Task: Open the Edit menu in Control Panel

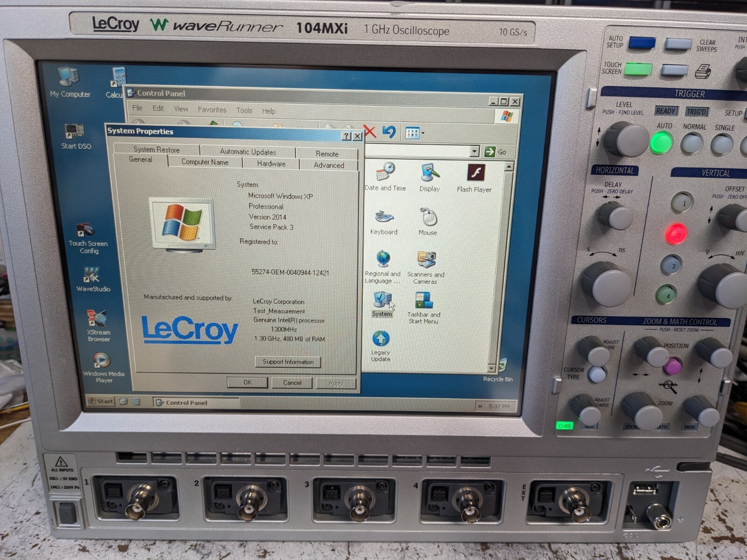Action: 158,109
